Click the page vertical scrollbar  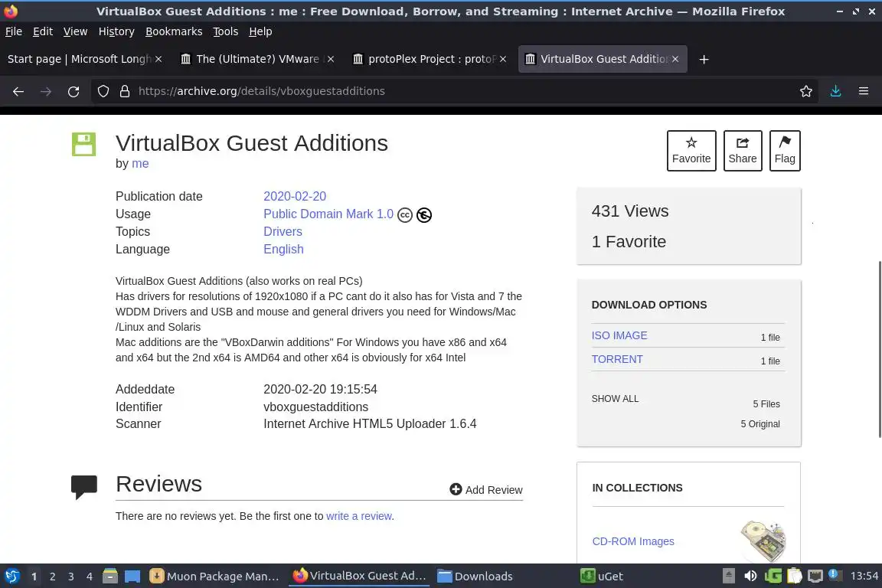pos(879,349)
